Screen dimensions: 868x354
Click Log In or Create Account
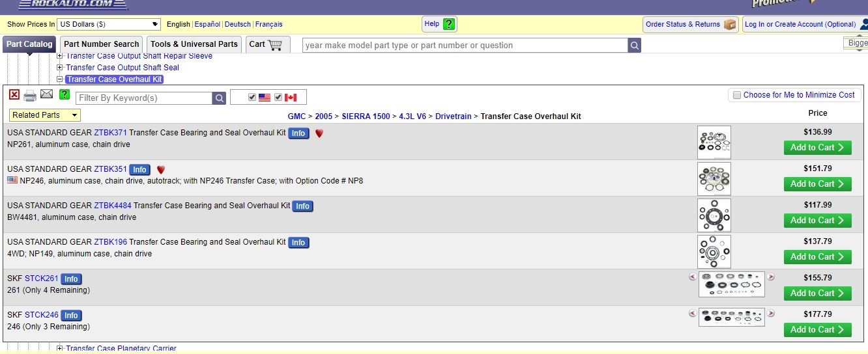pyautogui.click(x=800, y=25)
